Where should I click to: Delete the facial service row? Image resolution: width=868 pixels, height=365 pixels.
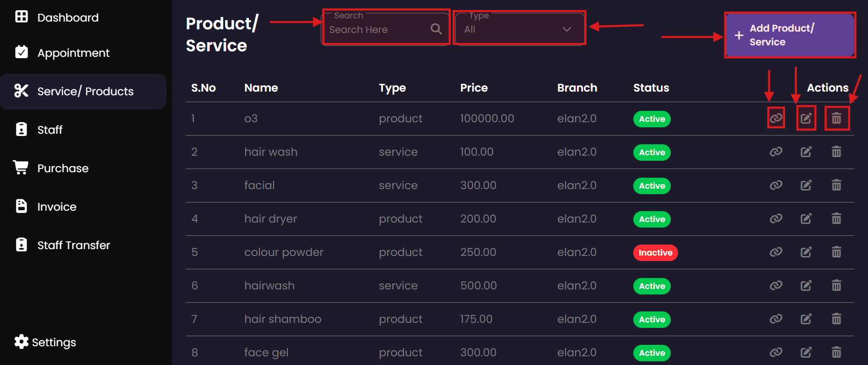(836, 185)
